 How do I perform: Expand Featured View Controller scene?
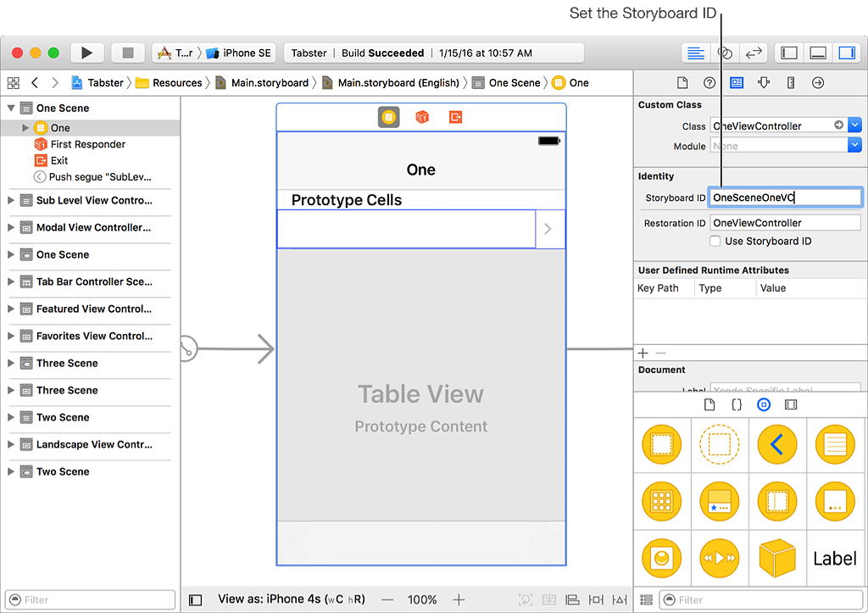(10, 309)
